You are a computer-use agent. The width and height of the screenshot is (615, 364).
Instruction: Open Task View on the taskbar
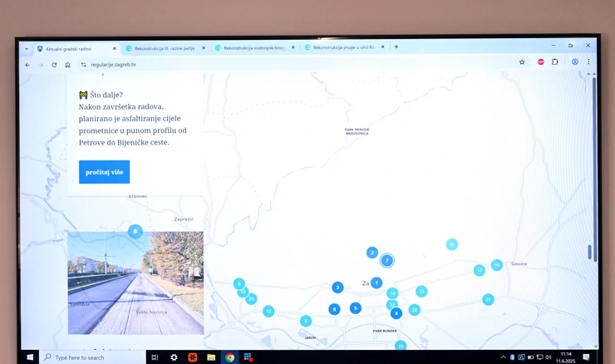pyautogui.click(x=155, y=357)
